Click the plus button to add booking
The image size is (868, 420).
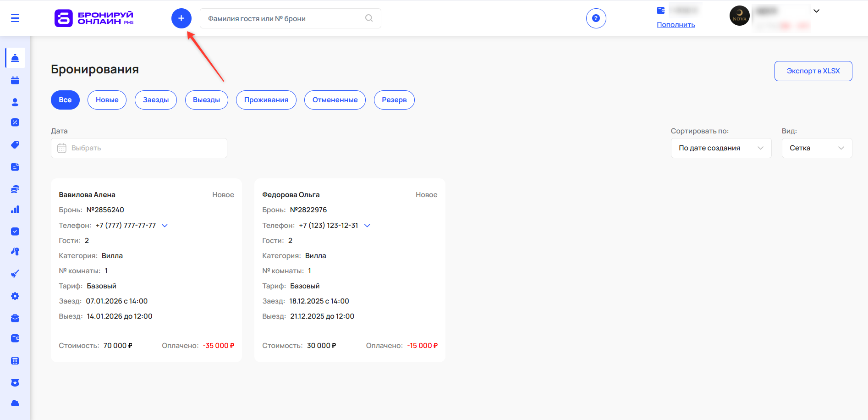(181, 18)
